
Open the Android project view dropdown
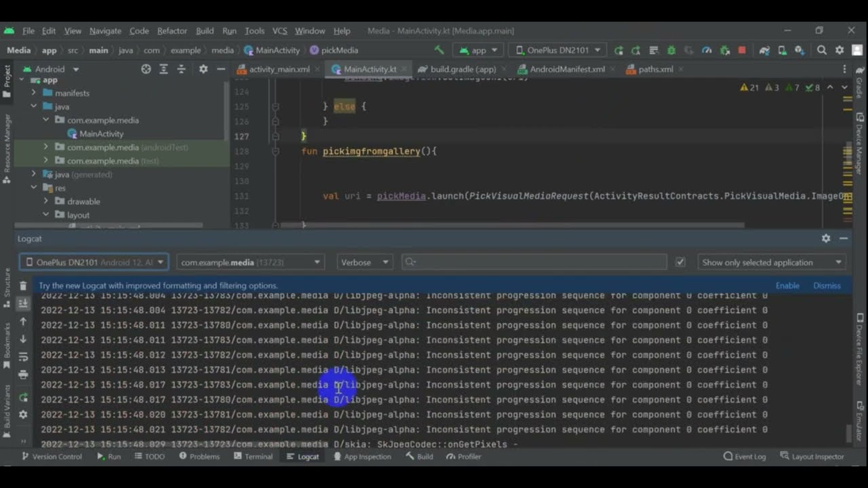click(x=51, y=69)
